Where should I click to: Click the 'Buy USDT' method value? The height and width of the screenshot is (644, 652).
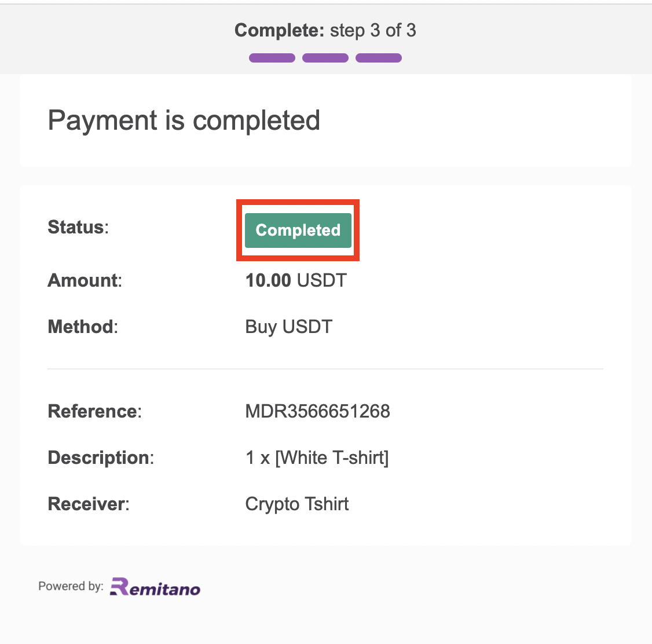tap(288, 327)
